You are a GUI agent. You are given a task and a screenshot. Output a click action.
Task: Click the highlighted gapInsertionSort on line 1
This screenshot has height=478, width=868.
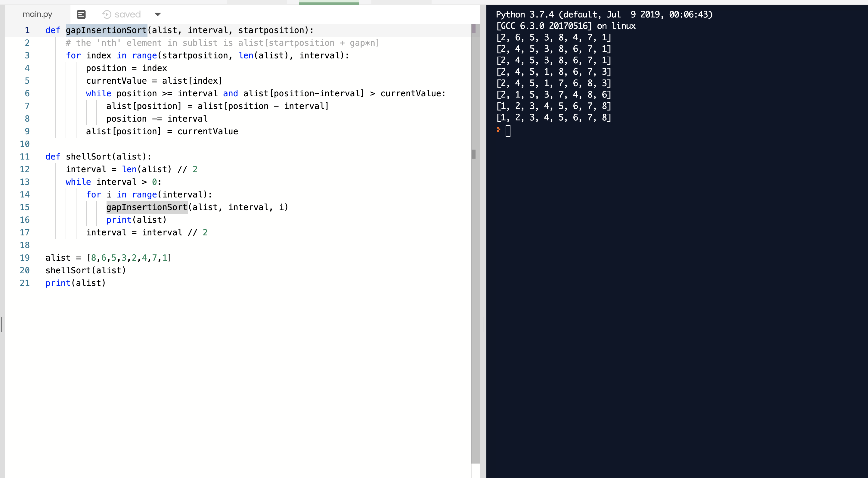tap(106, 30)
